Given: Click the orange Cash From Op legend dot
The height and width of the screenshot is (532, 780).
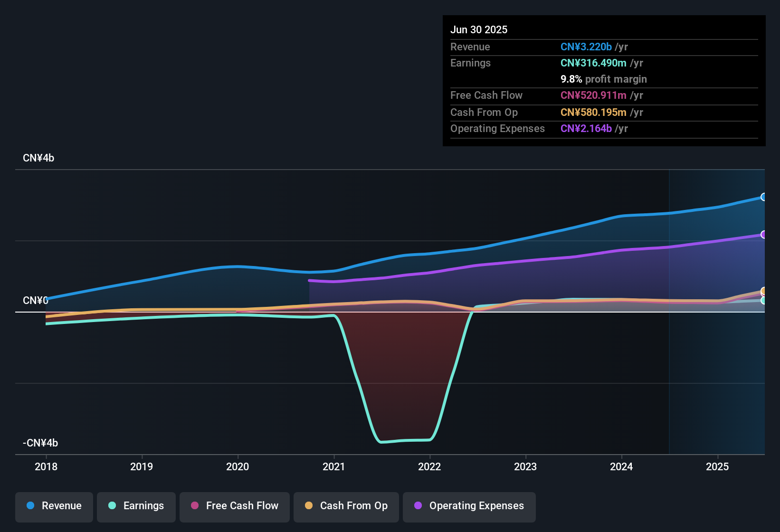Looking at the screenshot, I should 309,506.
